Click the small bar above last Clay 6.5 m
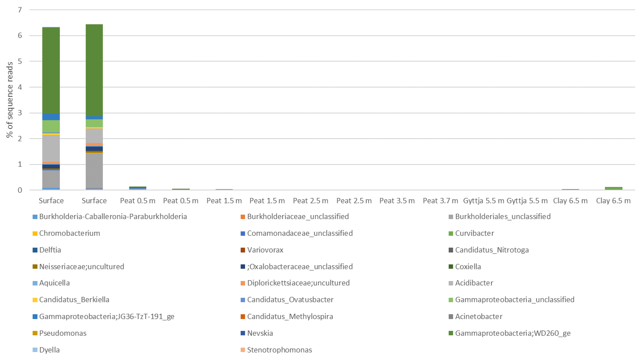This screenshot has width=644, height=359. [614, 188]
